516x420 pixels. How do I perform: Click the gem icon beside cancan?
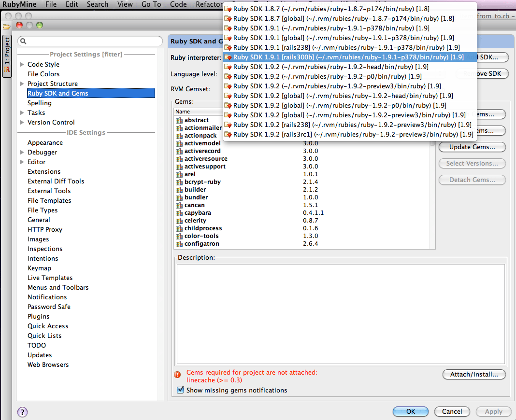[179, 205]
